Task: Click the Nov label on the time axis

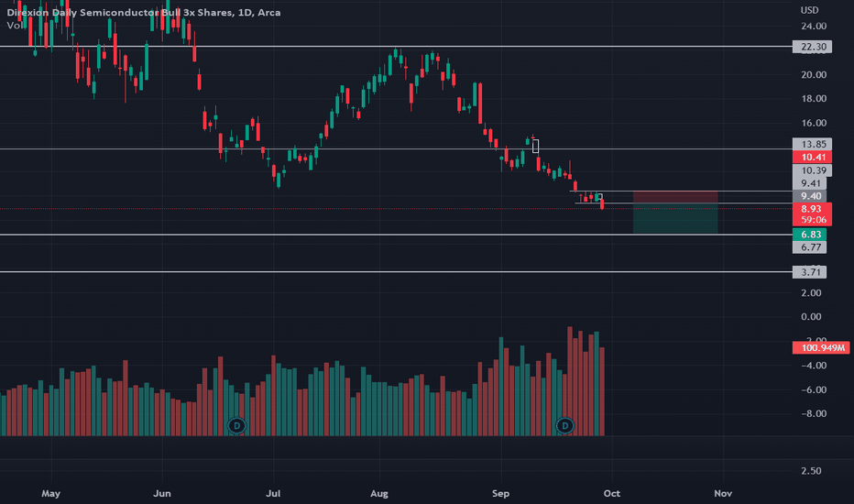Action: [723, 493]
